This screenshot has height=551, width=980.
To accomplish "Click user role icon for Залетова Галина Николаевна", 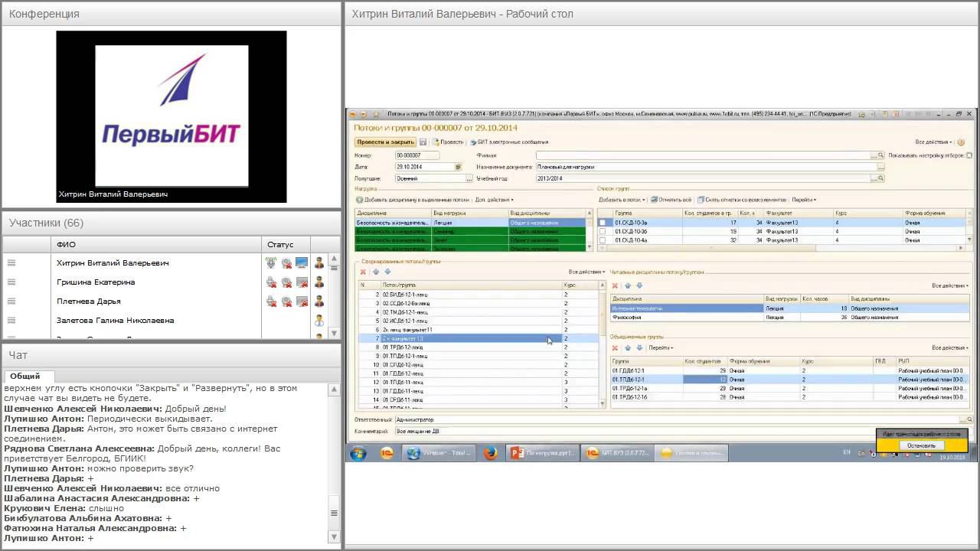I will coord(319,321).
